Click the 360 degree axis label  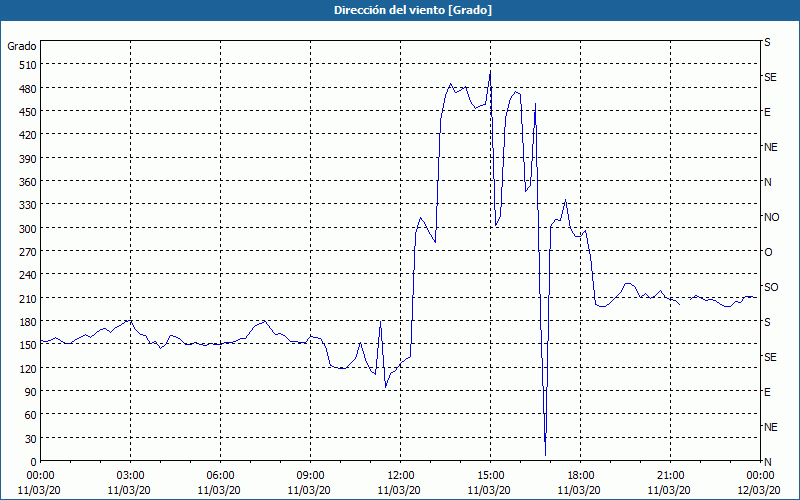click(x=28, y=182)
